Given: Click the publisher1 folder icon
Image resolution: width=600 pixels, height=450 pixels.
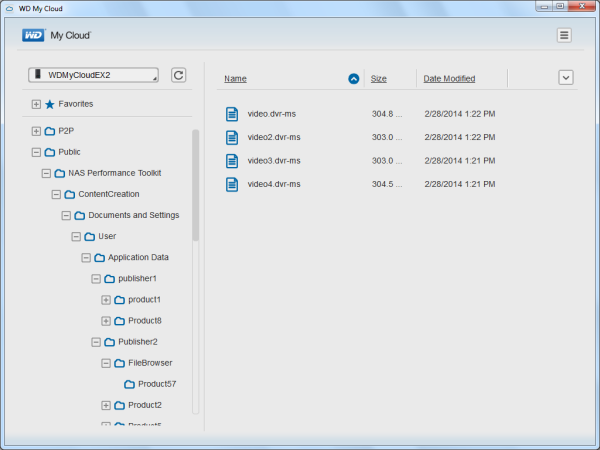Looking at the screenshot, I should coord(109,279).
